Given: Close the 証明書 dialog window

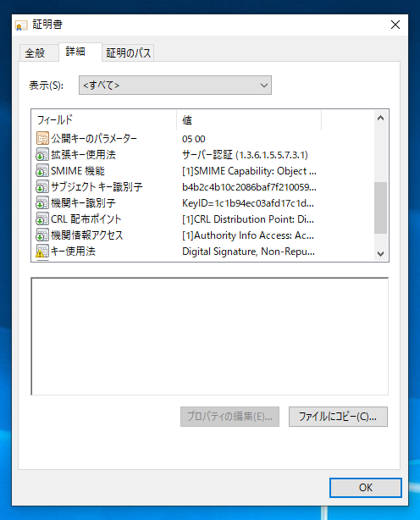Looking at the screenshot, I should tap(395, 25).
